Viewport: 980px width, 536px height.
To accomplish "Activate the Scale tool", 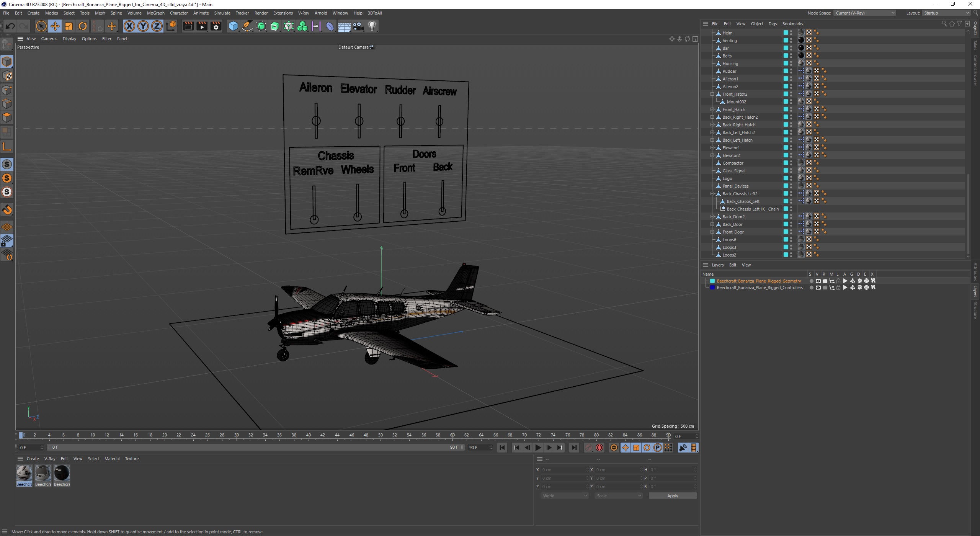I will click(x=69, y=26).
